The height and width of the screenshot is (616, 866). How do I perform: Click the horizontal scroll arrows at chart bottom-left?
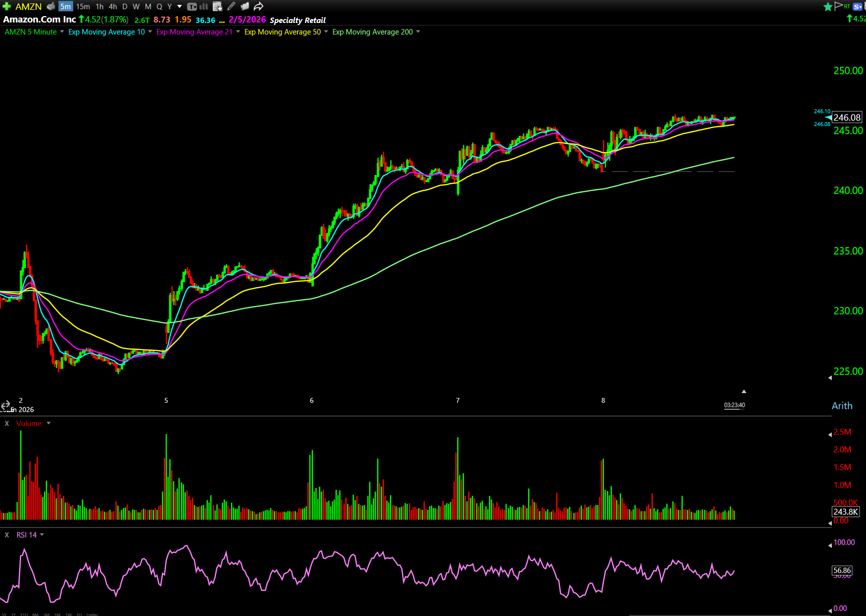click(5, 405)
